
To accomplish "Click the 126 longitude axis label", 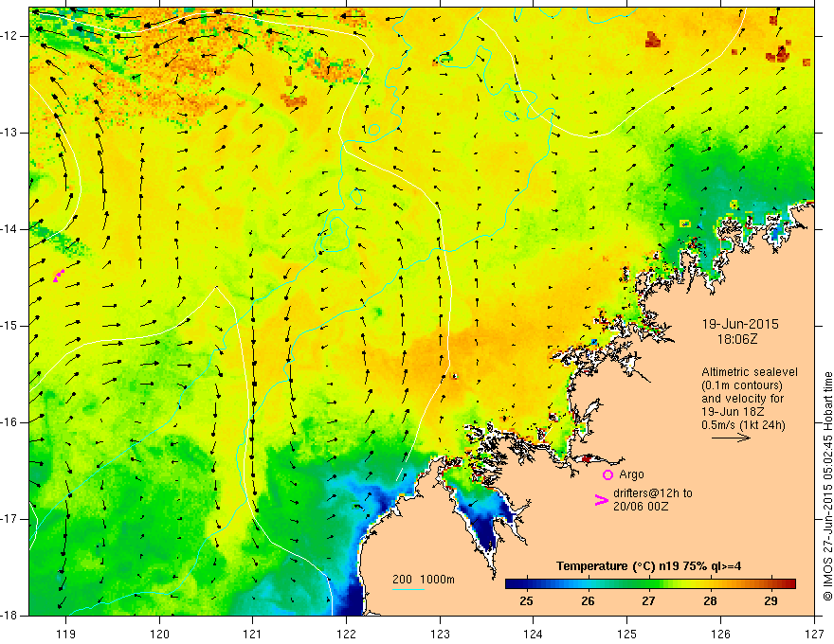I will click(720, 634).
